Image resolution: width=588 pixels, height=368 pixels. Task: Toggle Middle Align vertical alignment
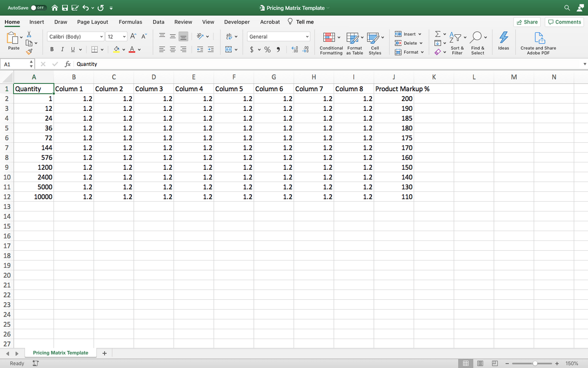tap(173, 37)
